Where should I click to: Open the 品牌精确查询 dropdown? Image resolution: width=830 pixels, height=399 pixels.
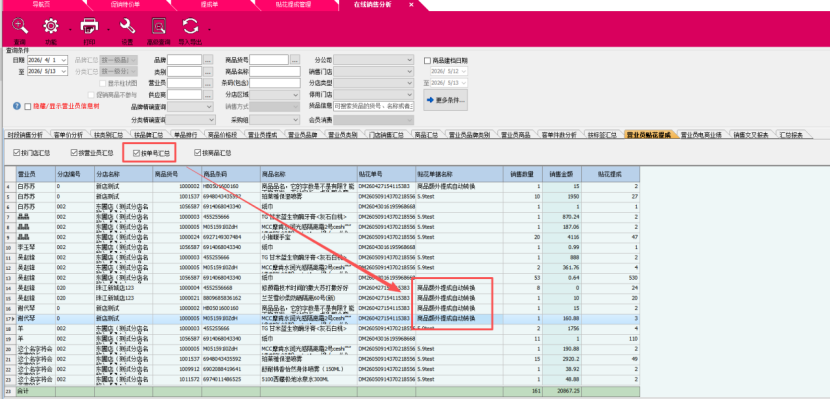click(210, 106)
